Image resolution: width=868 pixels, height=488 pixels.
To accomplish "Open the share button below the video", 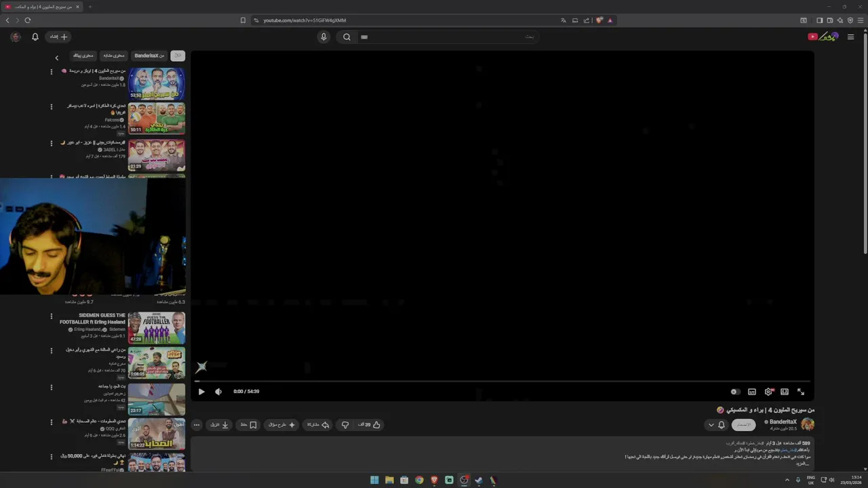I will tap(318, 425).
